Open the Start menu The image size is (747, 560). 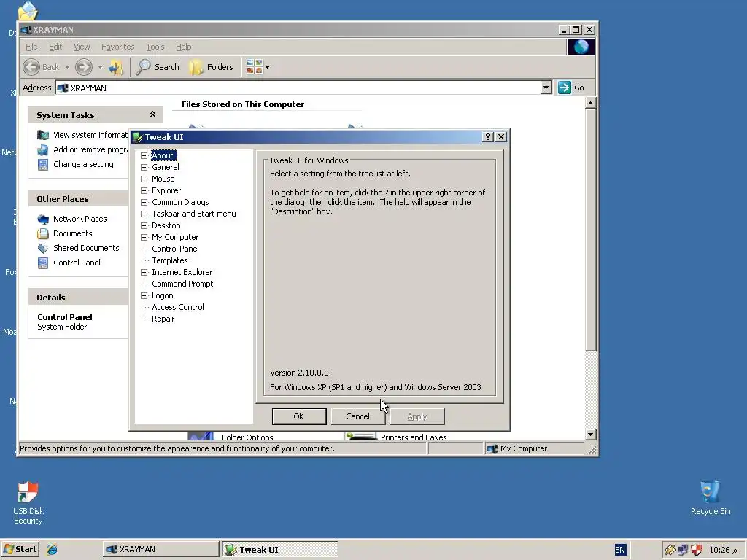20,550
